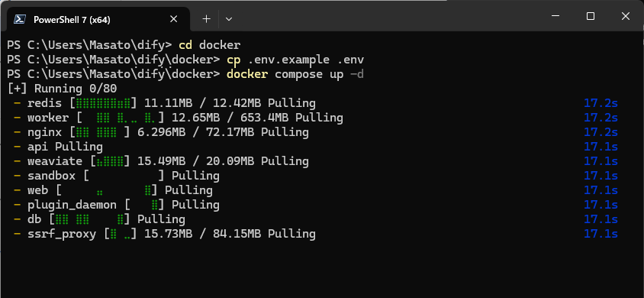Click the 'docker compose up -d' command text

295,74
